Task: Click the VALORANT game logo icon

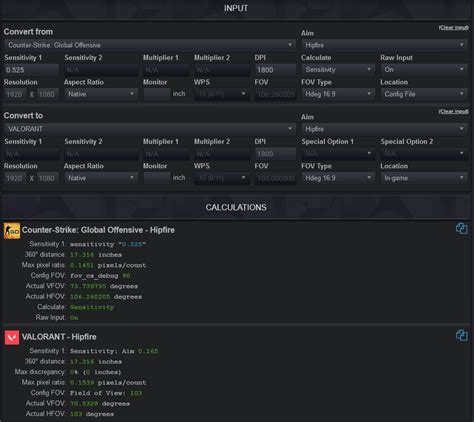Action: point(12,337)
